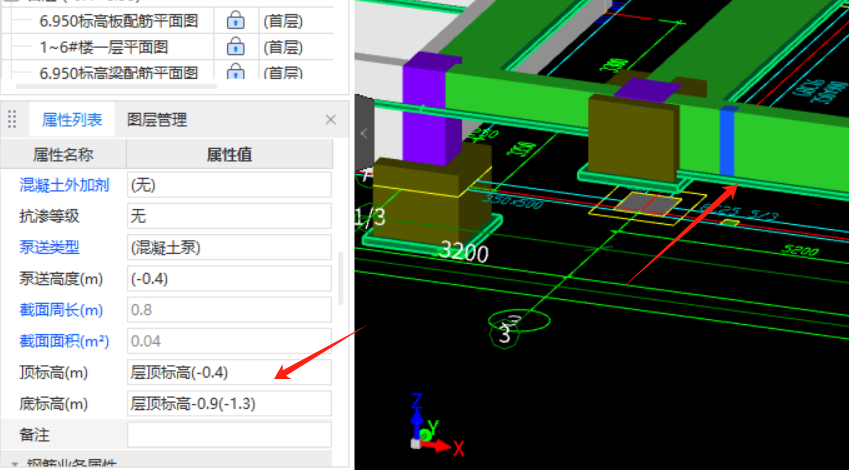Select the 底标高(m) property name

pyautogui.click(x=53, y=404)
